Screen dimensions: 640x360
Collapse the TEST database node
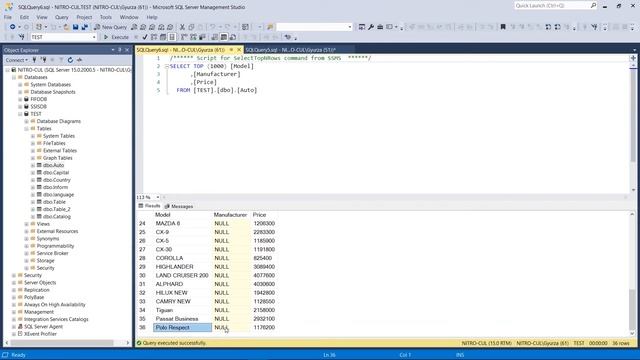pyautogui.click(x=20, y=114)
